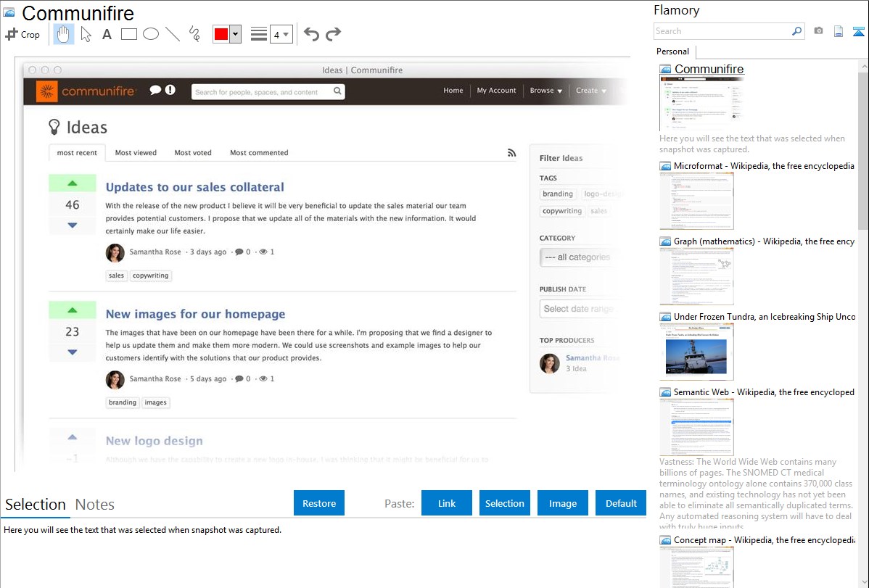The width and height of the screenshot is (869, 588).
Task: Select the rectangle shape tool
Action: coord(129,34)
